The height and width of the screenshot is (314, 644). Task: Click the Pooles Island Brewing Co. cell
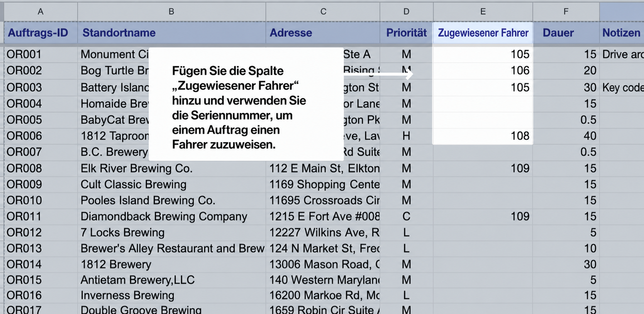point(171,200)
